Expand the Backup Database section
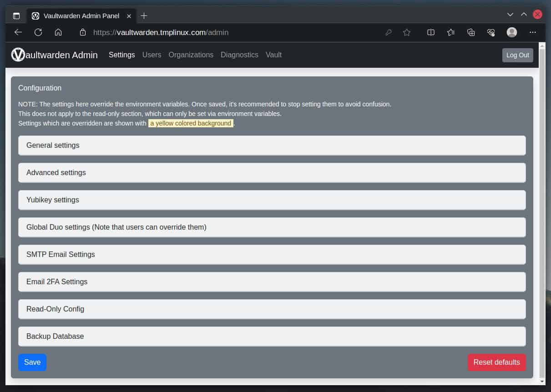The image size is (551, 392). point(272,336)
